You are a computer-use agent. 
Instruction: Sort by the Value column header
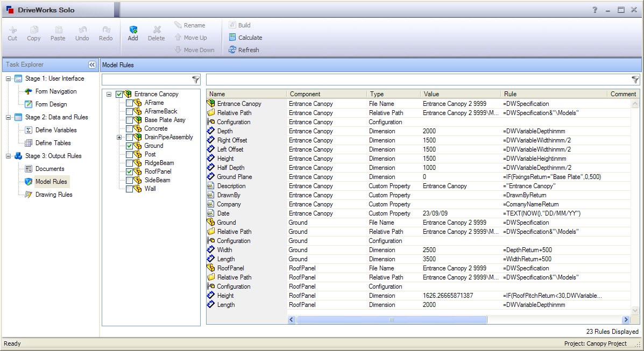(461, 94)
